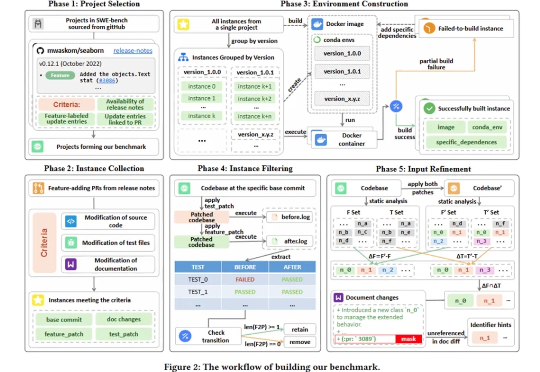This screenshot has height=372, width=540.
Task: Open the release-notes link
Action: pyautogui.click(x=133, y=51)
